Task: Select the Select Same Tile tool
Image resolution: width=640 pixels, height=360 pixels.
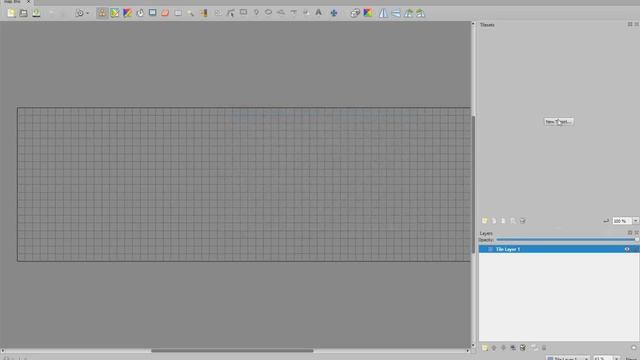Action: click(203, 13)
